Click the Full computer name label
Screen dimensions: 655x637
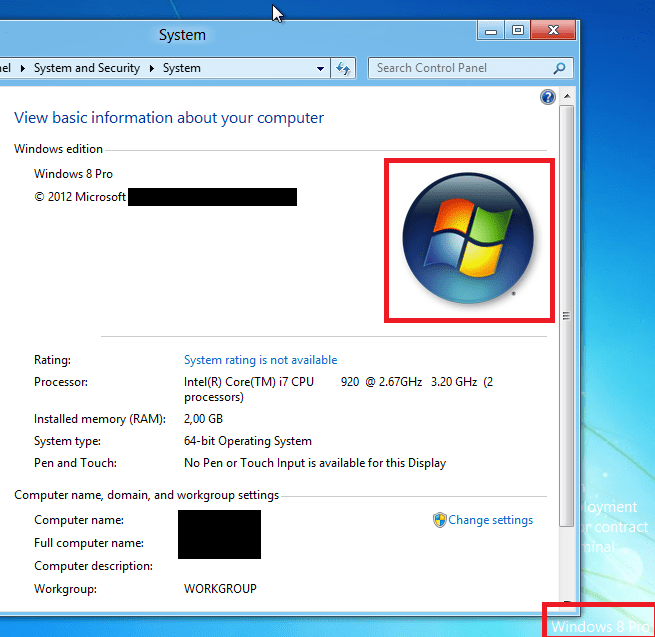pos(89,543)
